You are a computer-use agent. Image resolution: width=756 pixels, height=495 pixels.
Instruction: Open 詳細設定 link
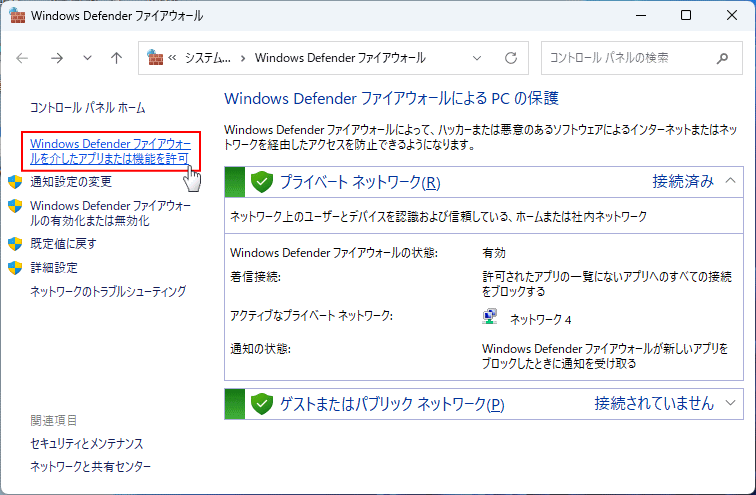click(x=54, y=268)
